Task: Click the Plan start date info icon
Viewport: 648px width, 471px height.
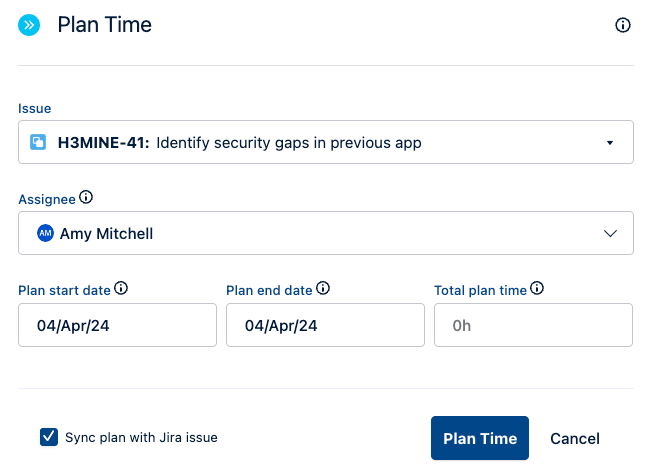Action: click(121, 289)
